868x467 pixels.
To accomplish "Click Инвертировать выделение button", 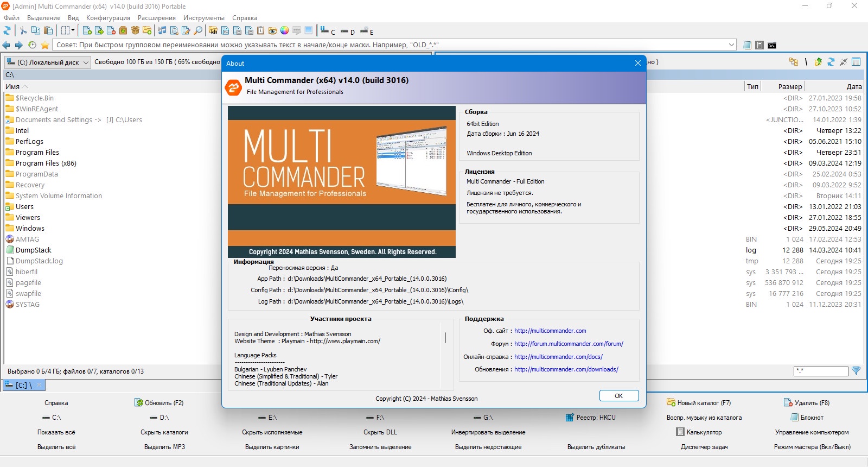I will pyautogui.click(x=488, y=432).
